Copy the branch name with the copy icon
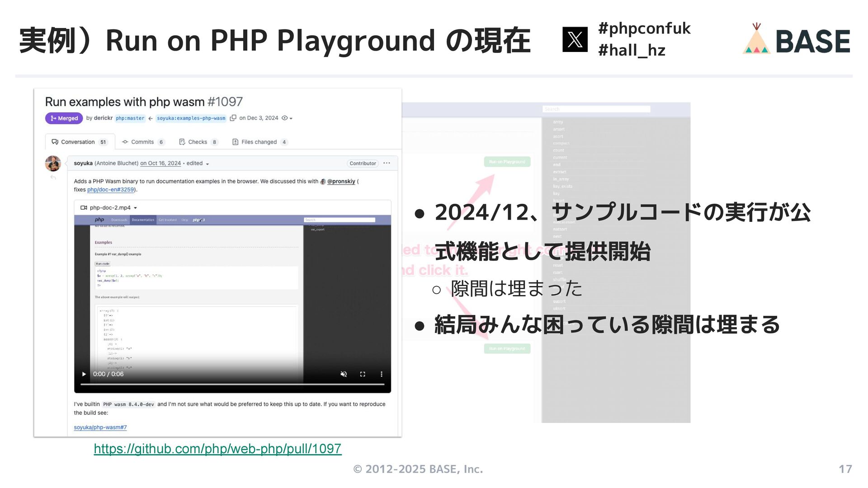This screenshot has width=868, height=488. point(233,118)
